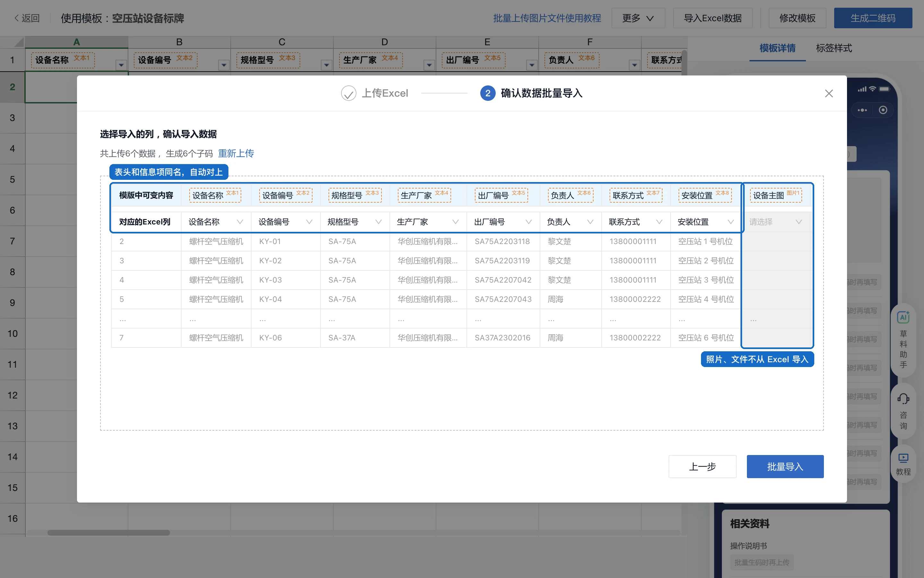Screen dimensions: 924x578
Task: Open filter arrow on 生产厂家 column D
Action: point(429,65)
